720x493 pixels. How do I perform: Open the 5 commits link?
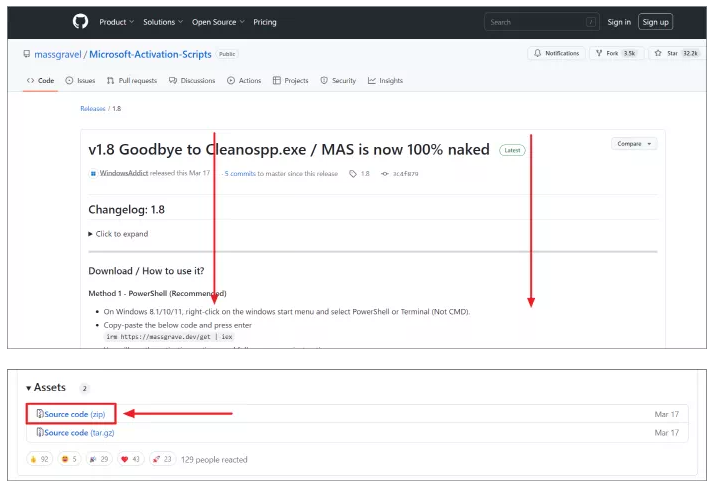pos(240,174)
